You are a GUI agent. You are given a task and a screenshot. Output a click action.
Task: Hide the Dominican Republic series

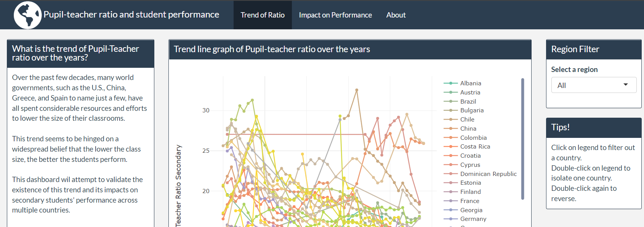488,174
